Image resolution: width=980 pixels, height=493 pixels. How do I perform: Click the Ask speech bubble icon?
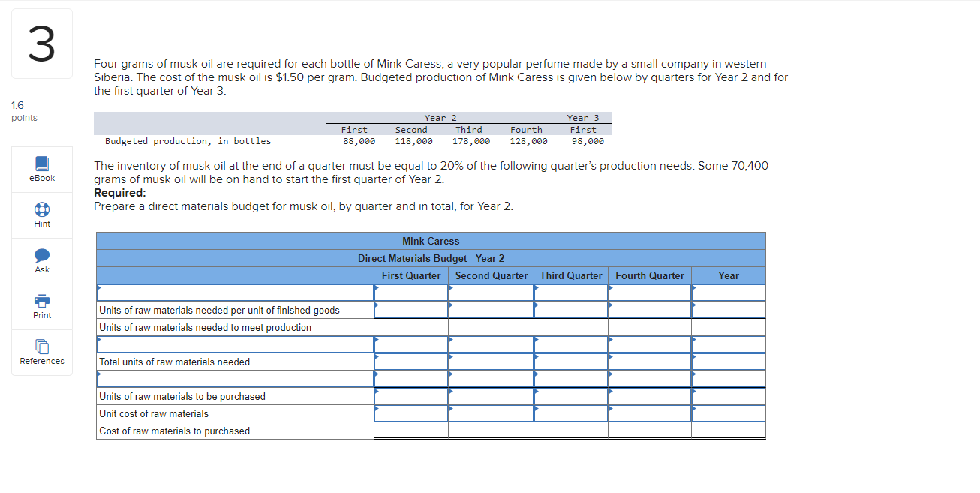[x=42, y=254]
